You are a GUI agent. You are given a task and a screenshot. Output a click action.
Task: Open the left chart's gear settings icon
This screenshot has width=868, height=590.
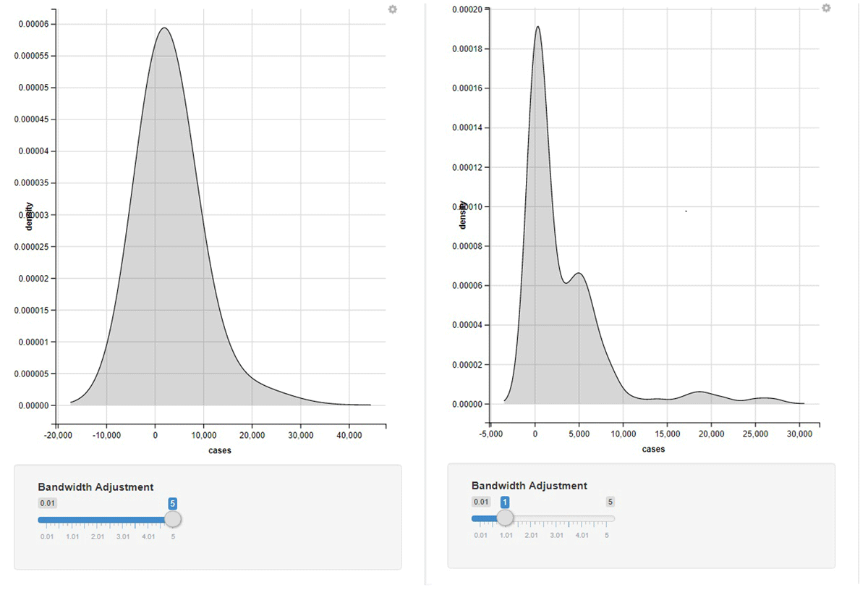tap(393, 9)
